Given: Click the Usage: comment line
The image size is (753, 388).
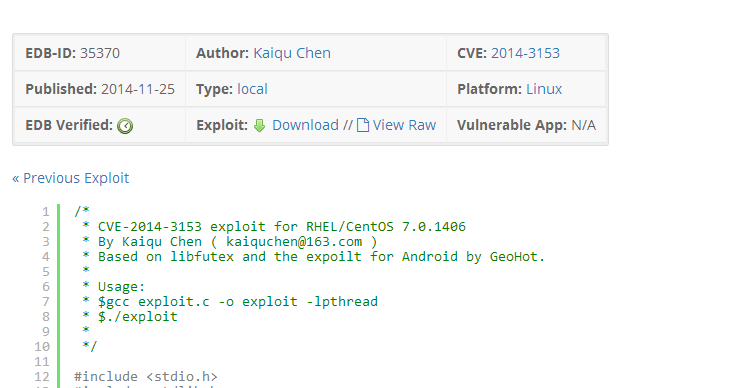Looking at the screenshot, I should point(113,287).
